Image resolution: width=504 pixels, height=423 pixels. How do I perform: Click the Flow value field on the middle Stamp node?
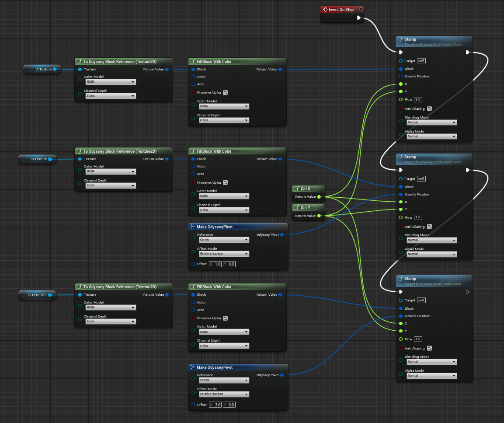[x=418, y=217]
